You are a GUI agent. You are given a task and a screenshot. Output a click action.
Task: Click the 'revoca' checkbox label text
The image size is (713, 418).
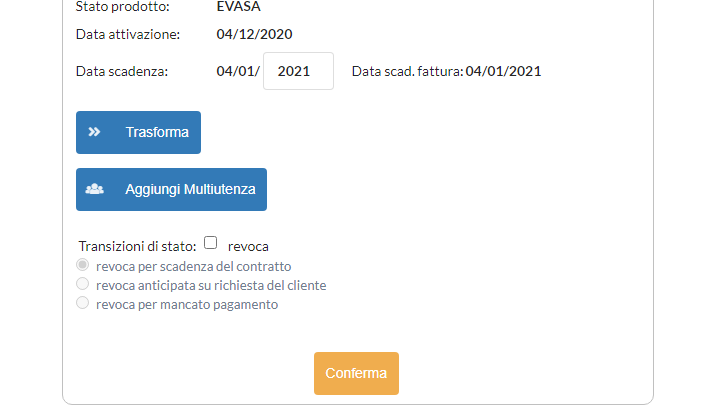[x=248, y=246]
